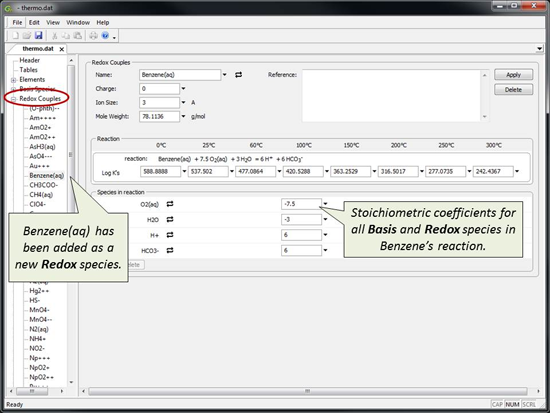
Task: Click swap icon next to Name field
Action: point(239,75)
